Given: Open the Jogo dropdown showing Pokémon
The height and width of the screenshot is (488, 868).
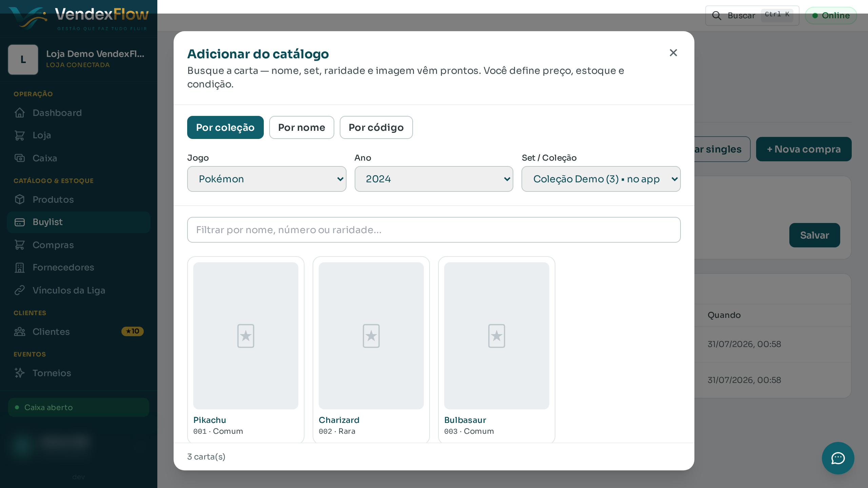Looking at the screenshot, I should tap(267, 179).
